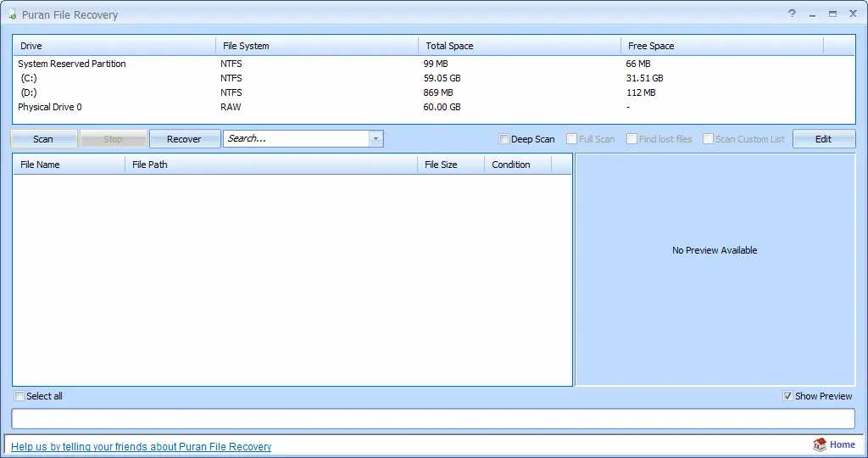Click the No Preview Available text

click(x=715, y=250)
